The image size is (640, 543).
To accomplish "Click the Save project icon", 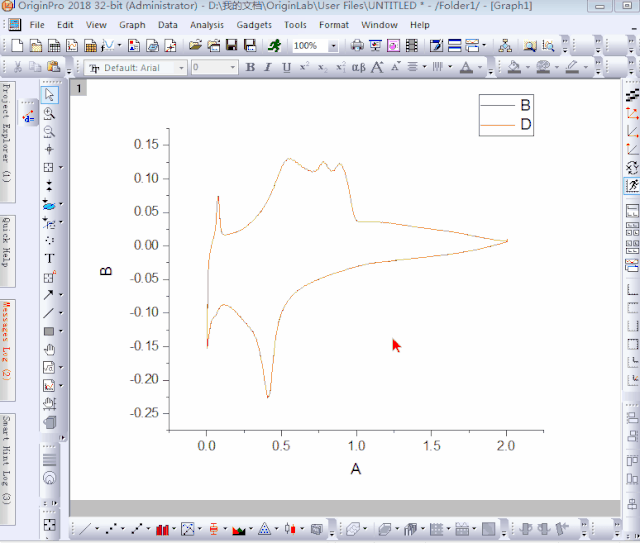I will 232,46.
